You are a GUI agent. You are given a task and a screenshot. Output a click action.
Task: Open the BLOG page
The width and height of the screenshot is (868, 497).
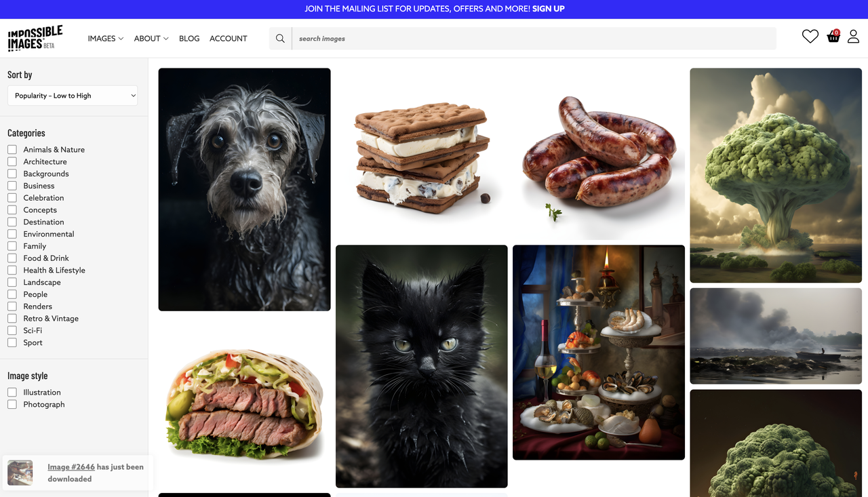click(x=189, y=39)
